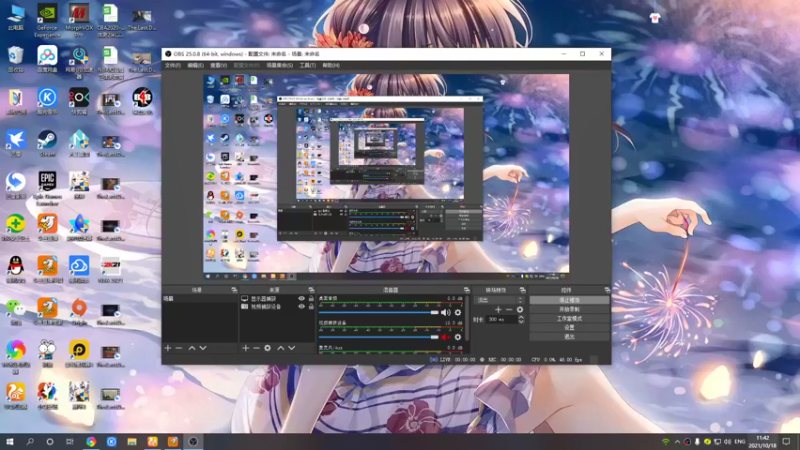Select the display capture row in Sources list
This screenshot has height=450, width=800.
point(278,298)
